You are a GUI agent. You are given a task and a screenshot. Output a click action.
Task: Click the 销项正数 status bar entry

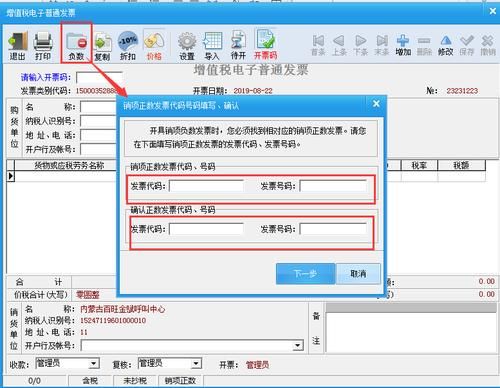click(180, 381)
